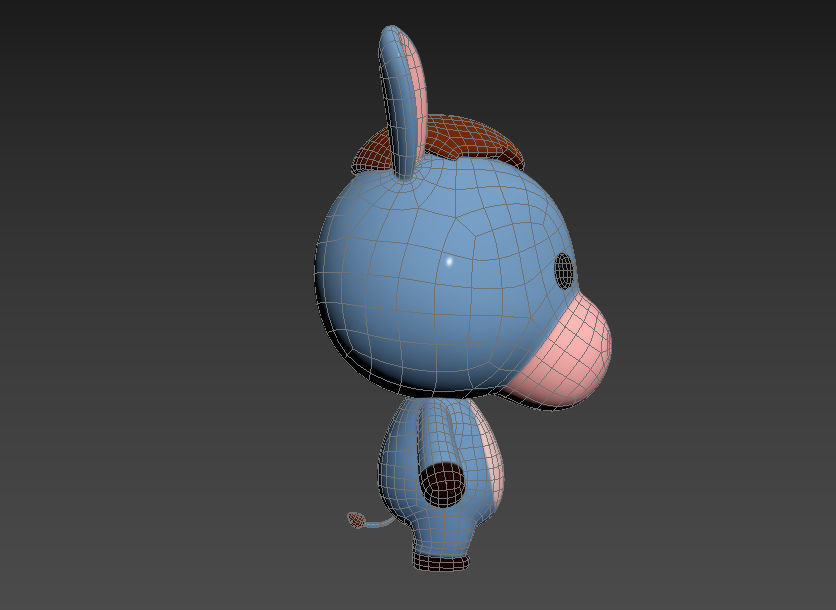Select the dark brown hand paw
Screen dimensions: 836x610
tap(442, 484)
